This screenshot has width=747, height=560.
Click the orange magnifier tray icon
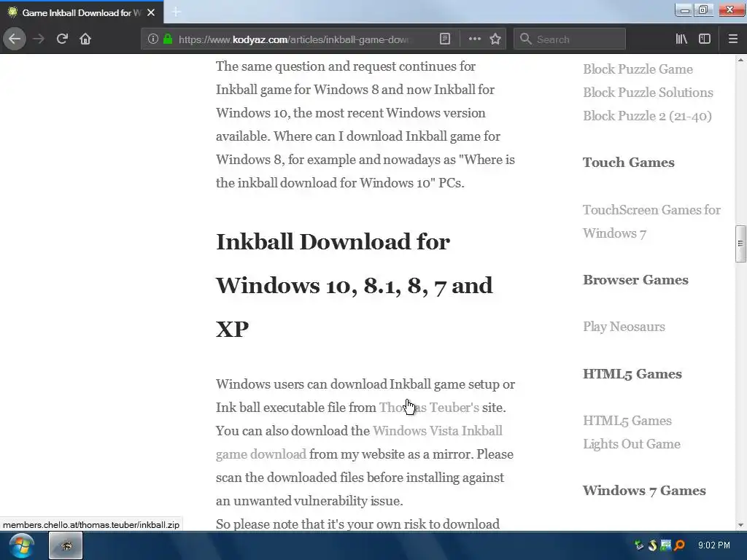point(679,545)
